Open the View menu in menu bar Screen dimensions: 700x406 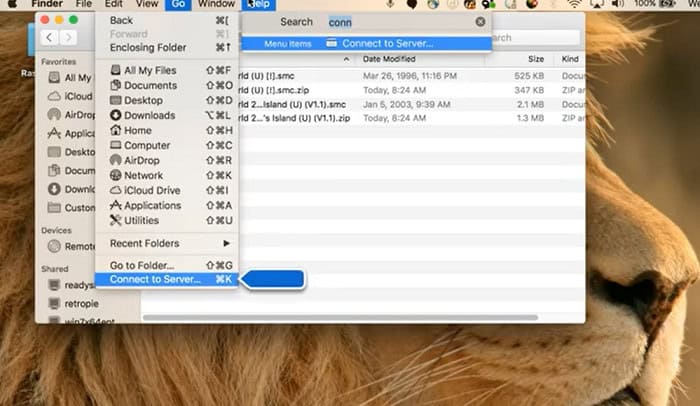click(147, 4)
